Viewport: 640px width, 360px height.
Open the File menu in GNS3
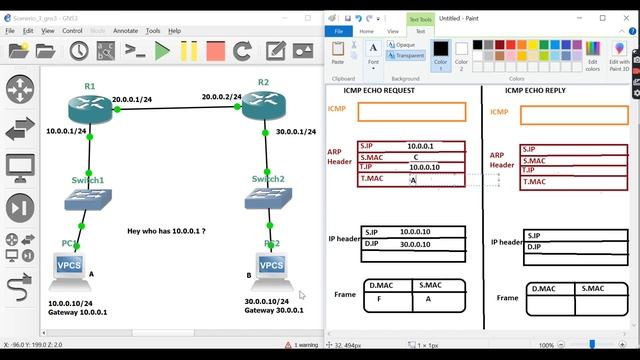[x=10, y=31]
